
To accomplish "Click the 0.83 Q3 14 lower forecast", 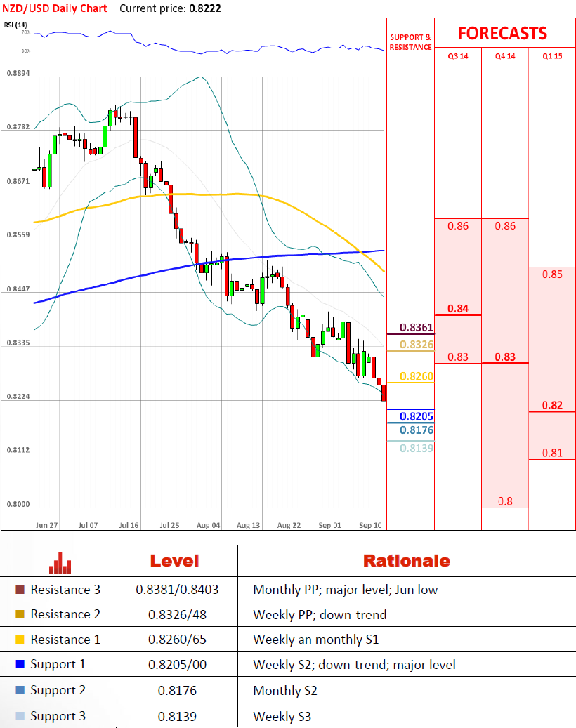I will tap(458, 357).
